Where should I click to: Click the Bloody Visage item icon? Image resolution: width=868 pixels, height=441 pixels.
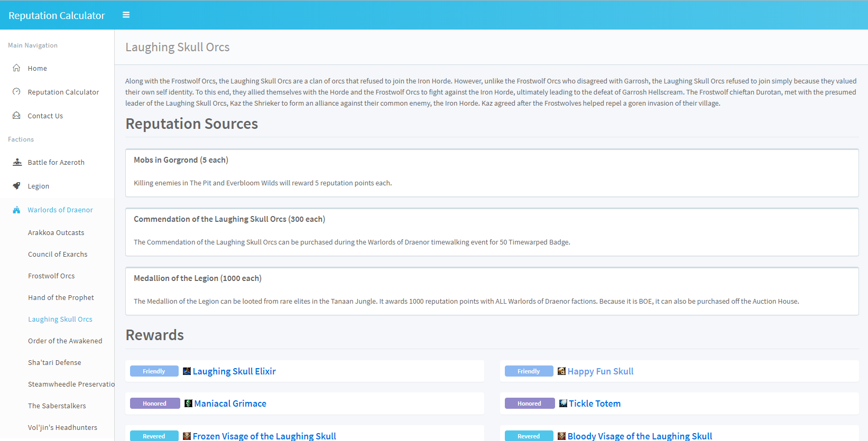pyautogui.click(x=561, y=436)
